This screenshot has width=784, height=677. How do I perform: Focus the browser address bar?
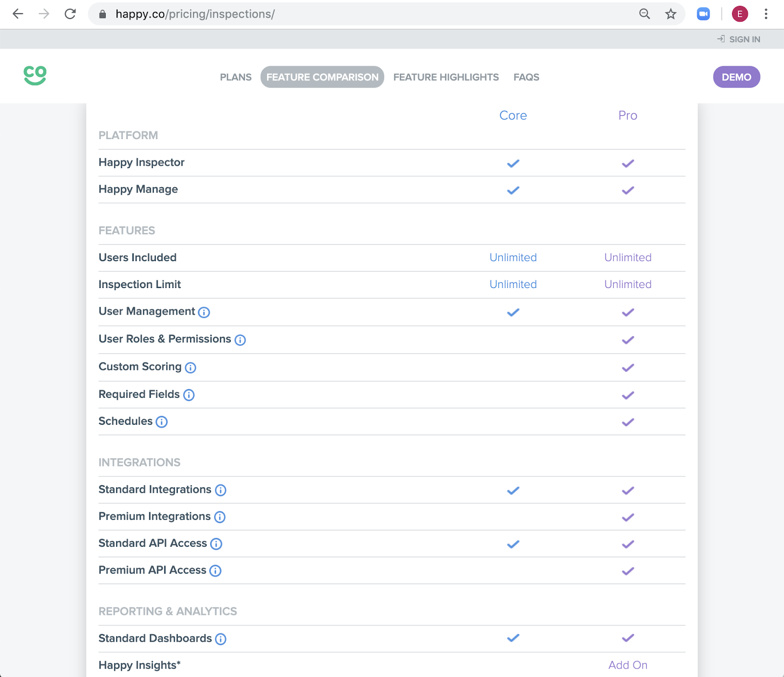tap(343, 14)
